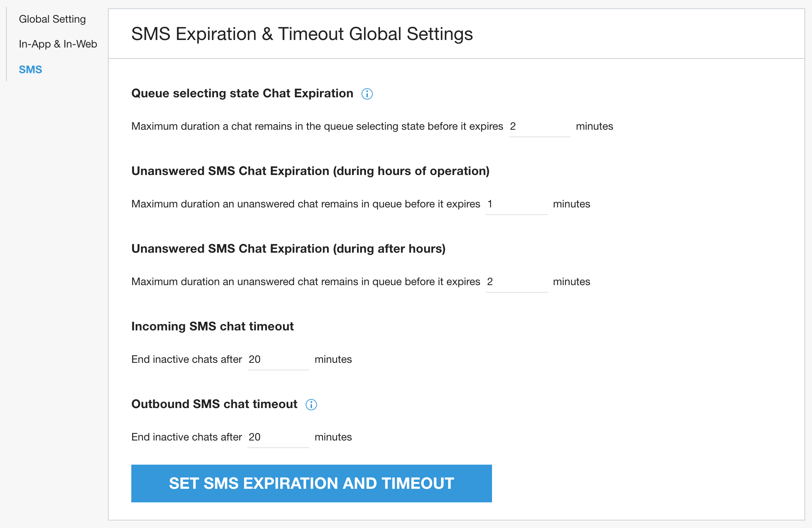812x528 pixels.
Task: Focus Incoming SMS chat timeout minutes field
Action: click(278, 360)
